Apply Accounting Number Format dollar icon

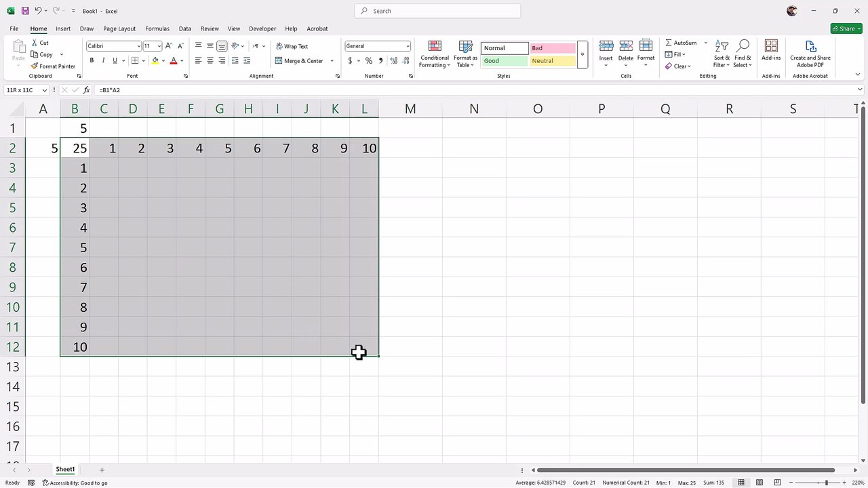(350, 60)
